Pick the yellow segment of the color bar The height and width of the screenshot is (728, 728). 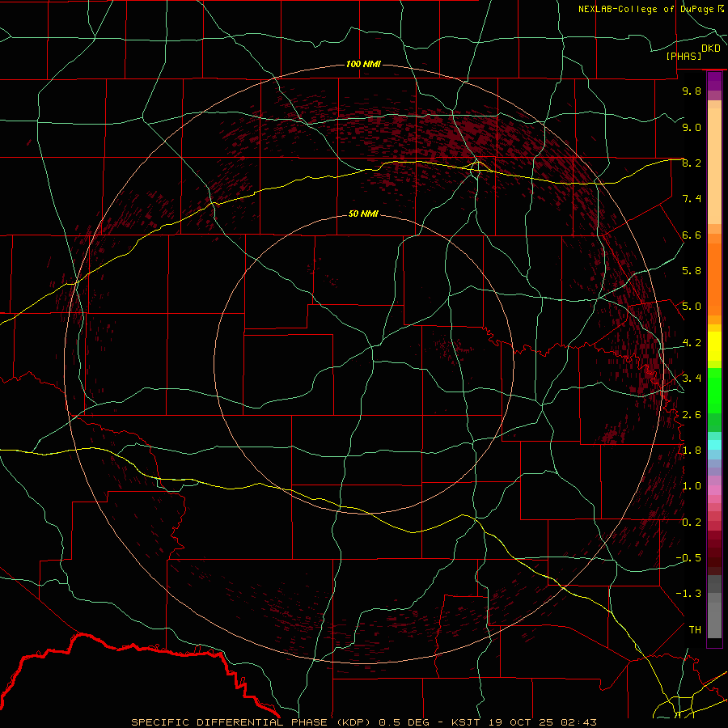714,346
